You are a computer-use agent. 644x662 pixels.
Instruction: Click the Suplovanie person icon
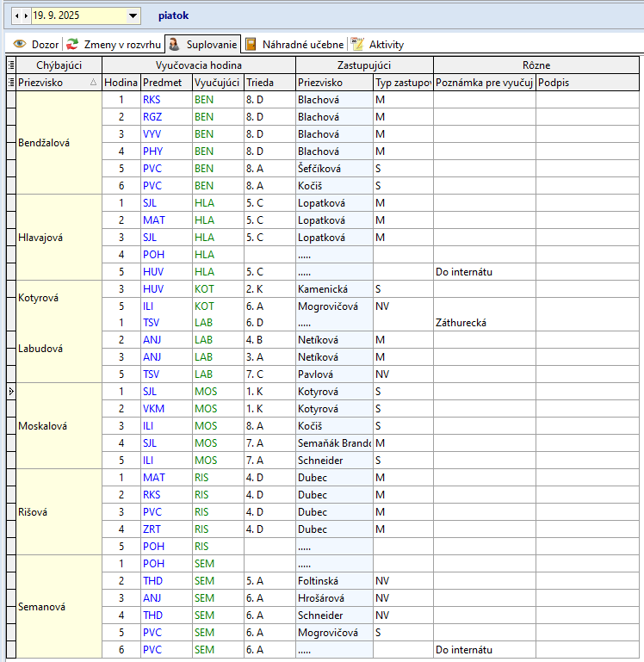(173, 44)
